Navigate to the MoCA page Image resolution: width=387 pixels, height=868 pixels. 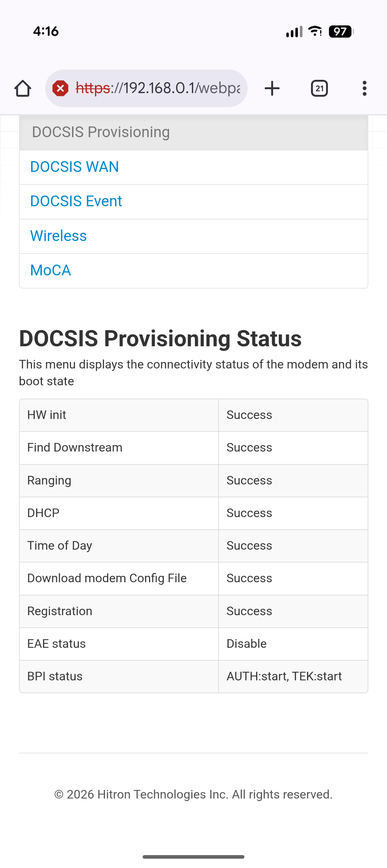51,270
